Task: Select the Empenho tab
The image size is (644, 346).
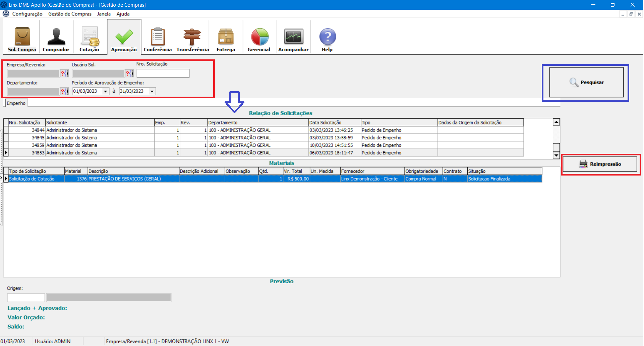Action: (x=16, y=103)
